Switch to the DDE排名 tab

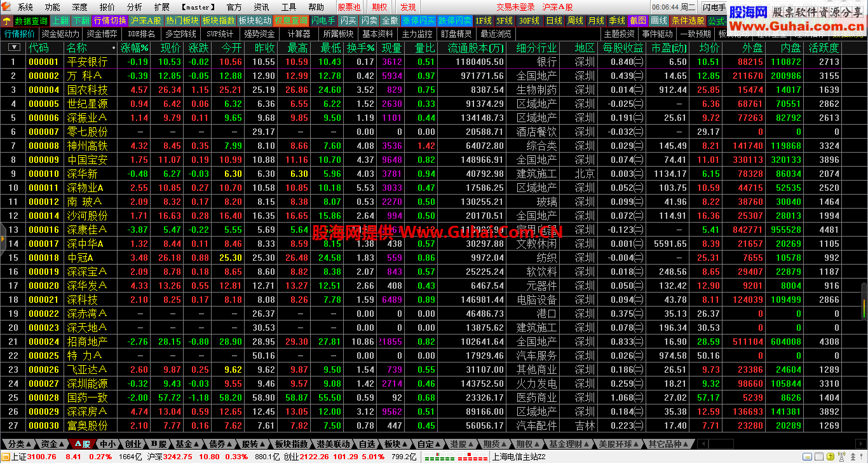(x=141, y=34)
